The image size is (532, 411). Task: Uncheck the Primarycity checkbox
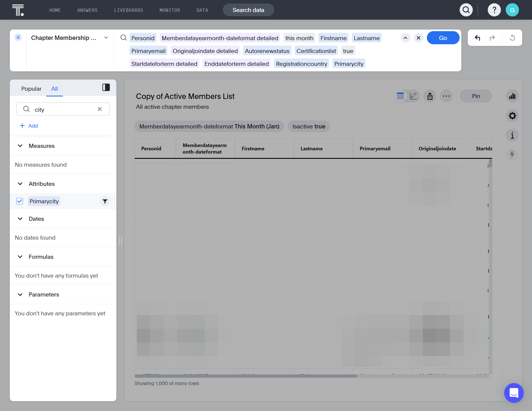pyautogui.click(x=20, y=201)
